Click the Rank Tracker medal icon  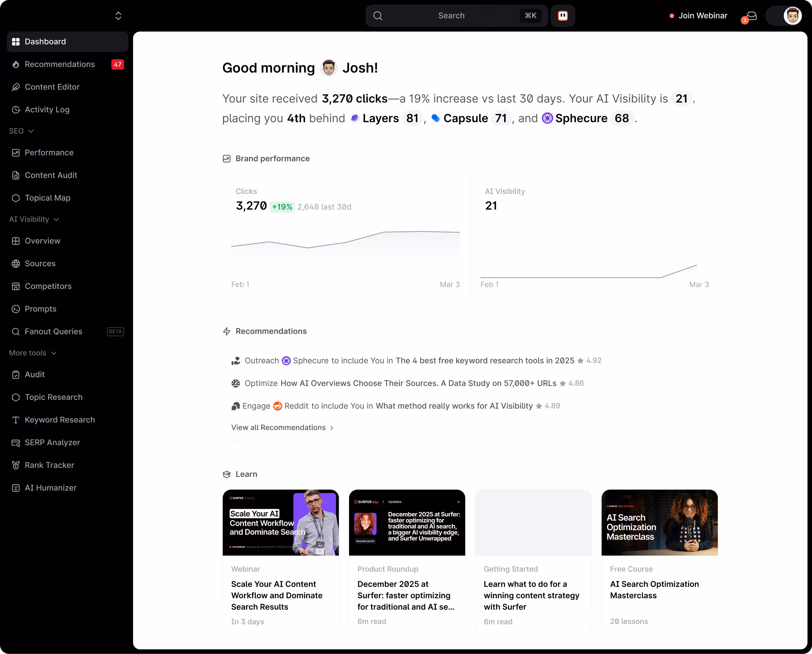[16, 465]
